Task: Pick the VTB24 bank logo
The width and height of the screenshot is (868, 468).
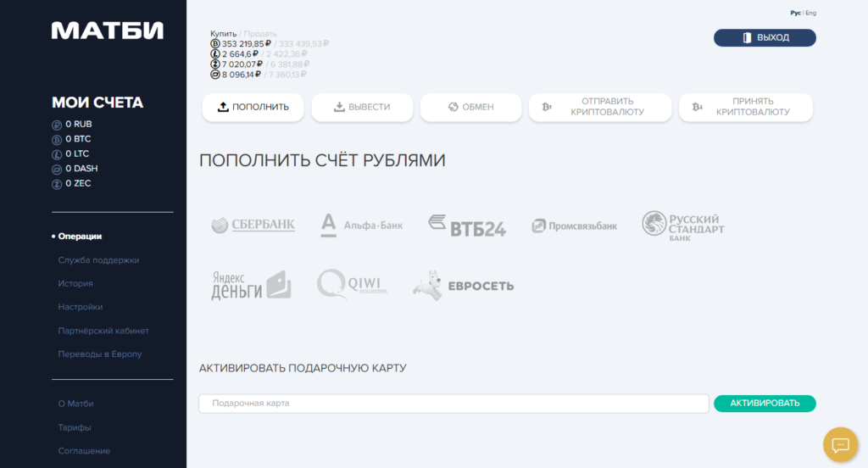Action: (467, 226)
